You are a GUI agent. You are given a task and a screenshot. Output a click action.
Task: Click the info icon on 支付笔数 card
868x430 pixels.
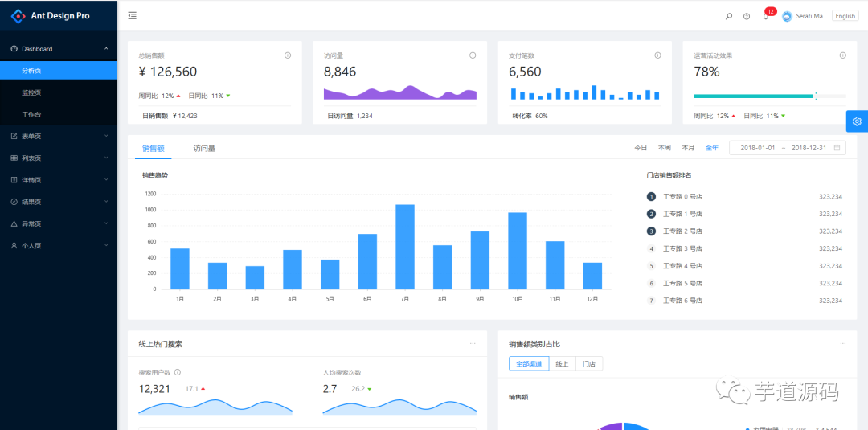coord(657,55)
